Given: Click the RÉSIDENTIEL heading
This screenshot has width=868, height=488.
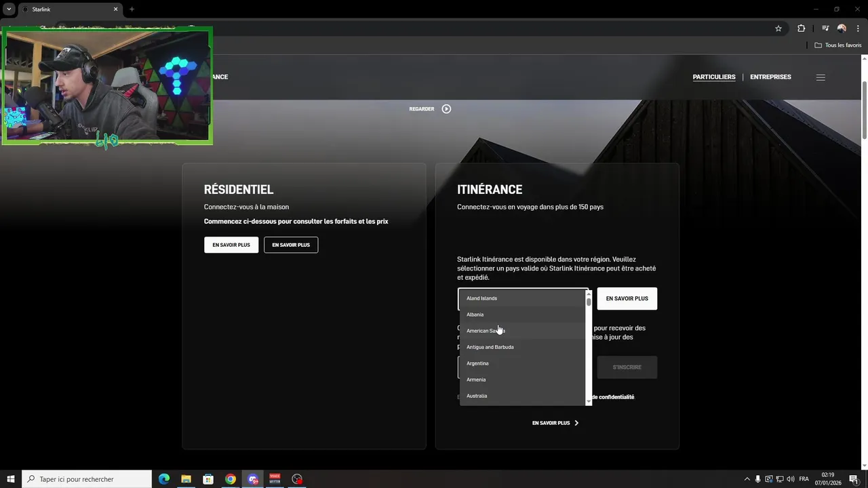Looking at the screenshot, I should [x=239, y=190].
